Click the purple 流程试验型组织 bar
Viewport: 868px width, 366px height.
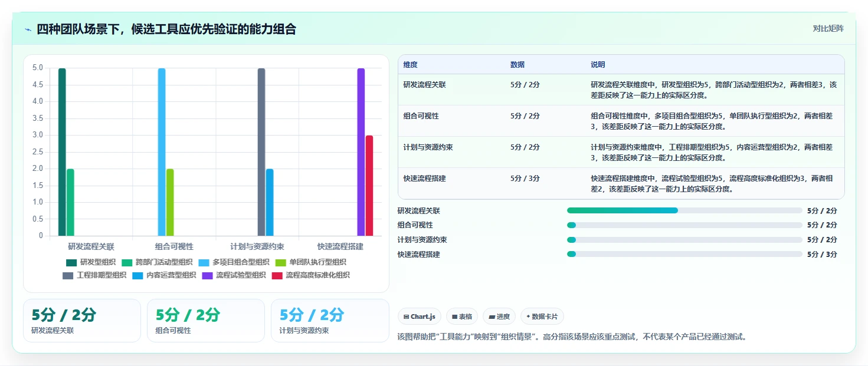[x=361, y=152]
